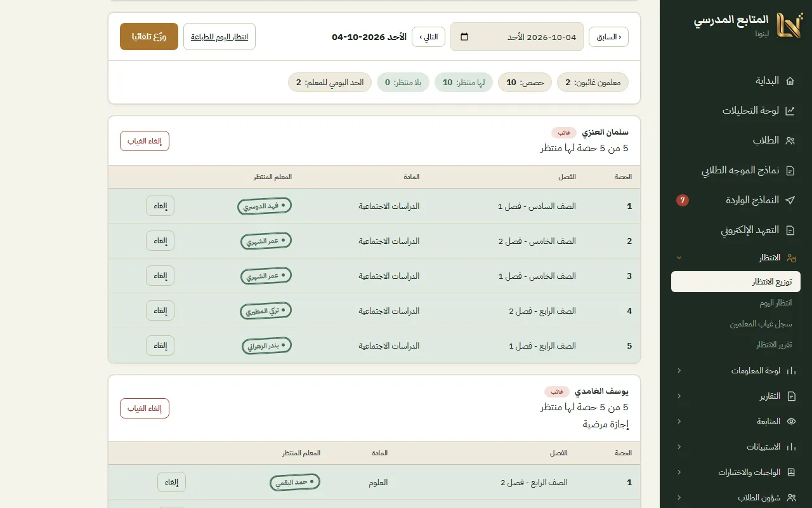The image size is (812, 508).
Task: Click the report icon beside التقارير
Action: [791, 396]
